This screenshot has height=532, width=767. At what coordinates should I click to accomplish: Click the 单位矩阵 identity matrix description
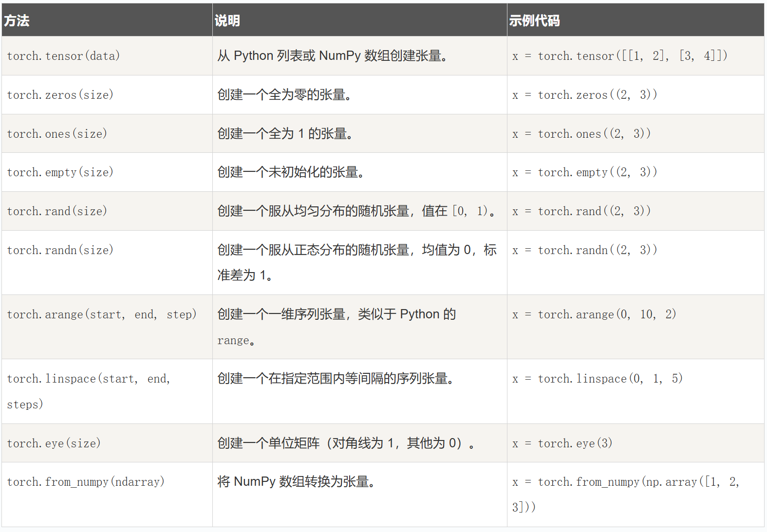(x=346, y=443)
